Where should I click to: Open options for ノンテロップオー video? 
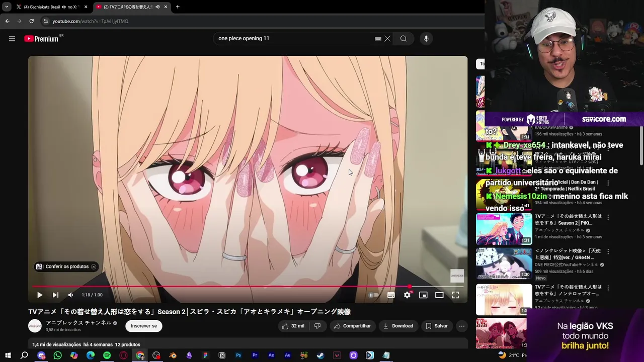pos(608,288)
